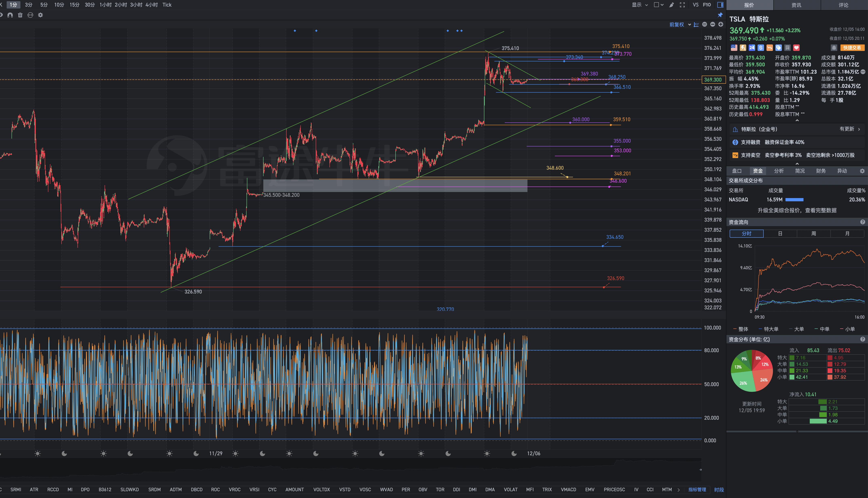Open chart drawing settings gear

tap(40, 15)
